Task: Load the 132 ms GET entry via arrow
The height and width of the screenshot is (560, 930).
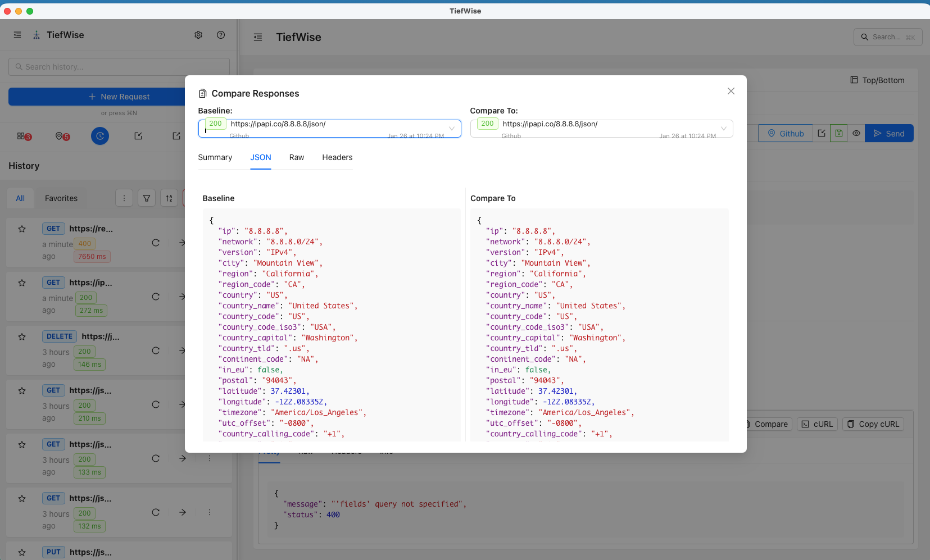Action: click(183, 512)
